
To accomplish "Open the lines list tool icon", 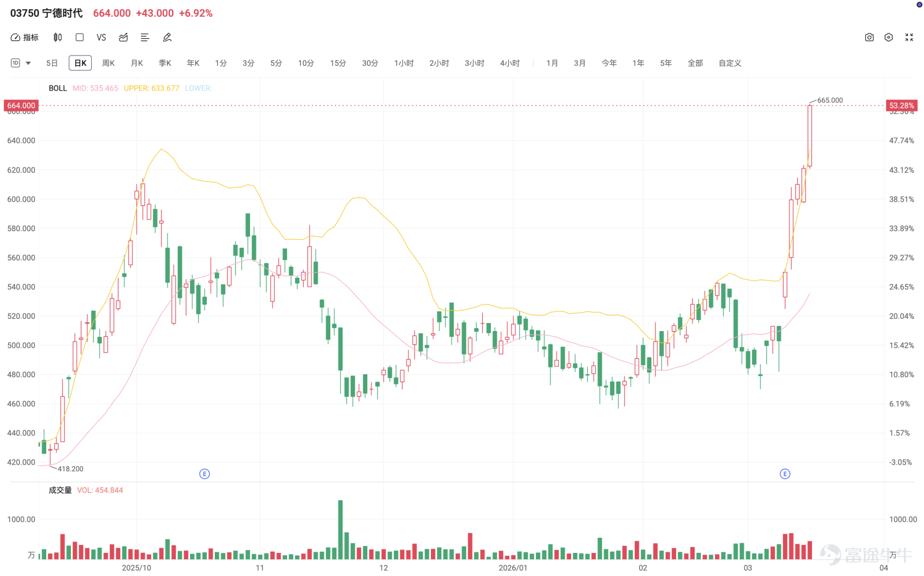I will pos(145,38).
